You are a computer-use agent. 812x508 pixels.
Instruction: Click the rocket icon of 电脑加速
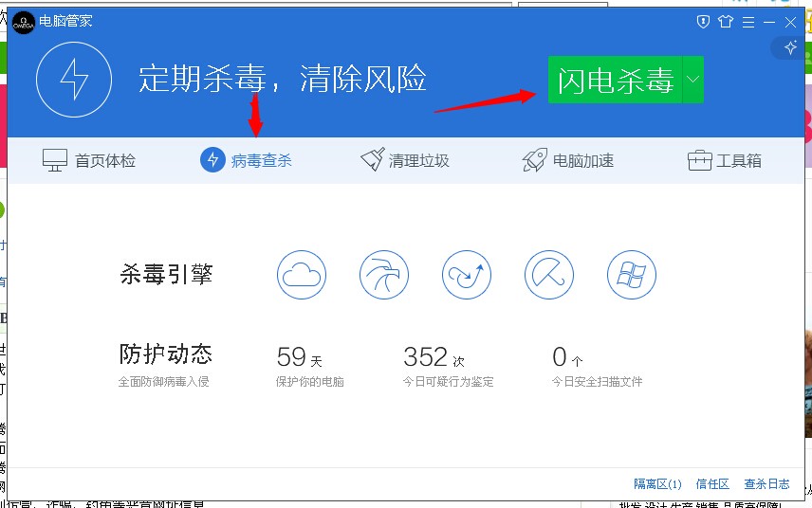(535, 160)
